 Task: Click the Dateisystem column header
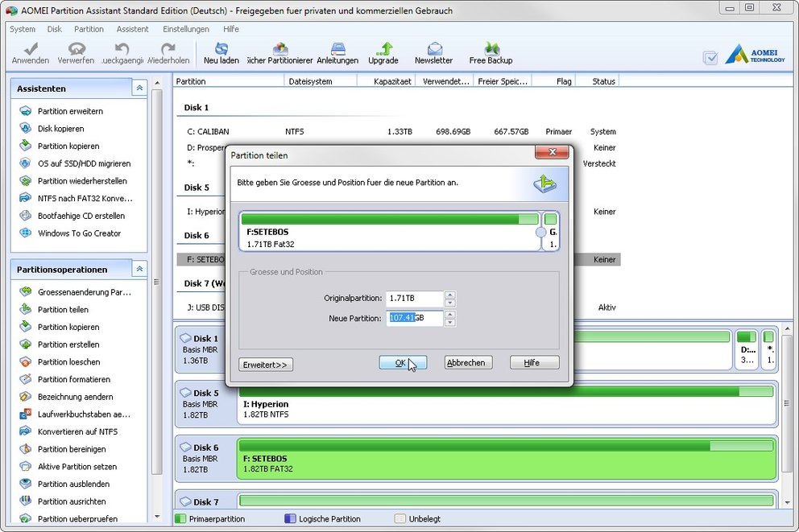point(321,81)
